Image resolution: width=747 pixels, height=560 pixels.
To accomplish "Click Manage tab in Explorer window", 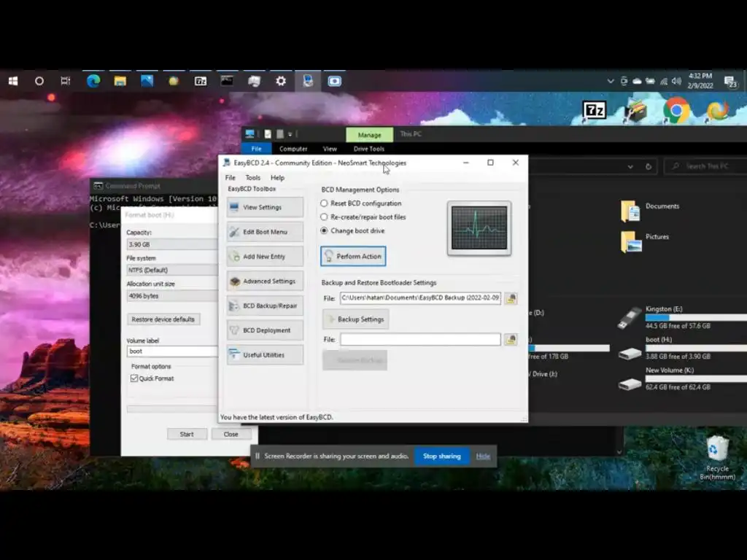I will (x=370, y=135).
